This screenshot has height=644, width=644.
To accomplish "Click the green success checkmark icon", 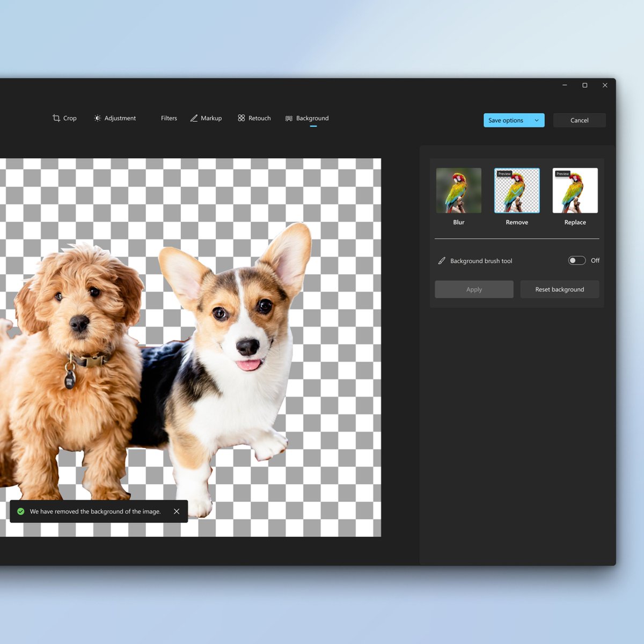I will [x=21, y=511].
